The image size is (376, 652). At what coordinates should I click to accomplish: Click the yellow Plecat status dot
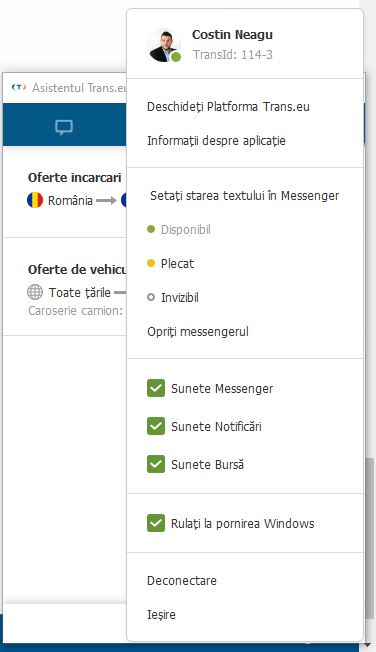point(151,263)
